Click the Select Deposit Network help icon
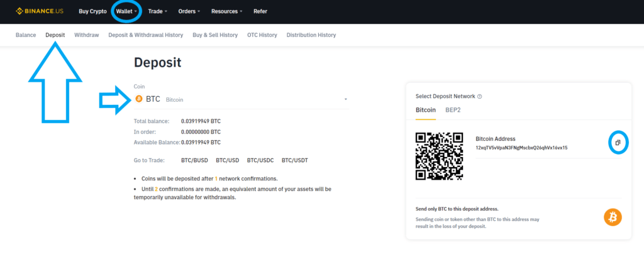The width and height of the screenshot is (644, 257). point(480,97)
